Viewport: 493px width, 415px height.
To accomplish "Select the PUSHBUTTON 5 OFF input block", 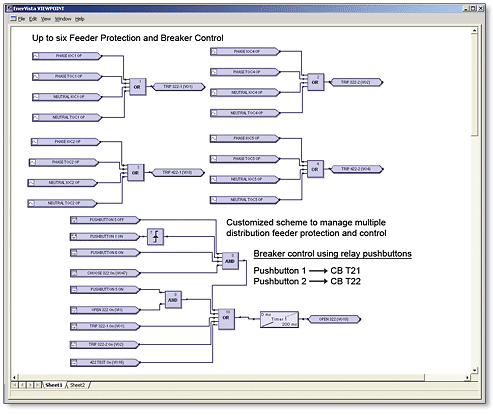I will click(105, 220).
